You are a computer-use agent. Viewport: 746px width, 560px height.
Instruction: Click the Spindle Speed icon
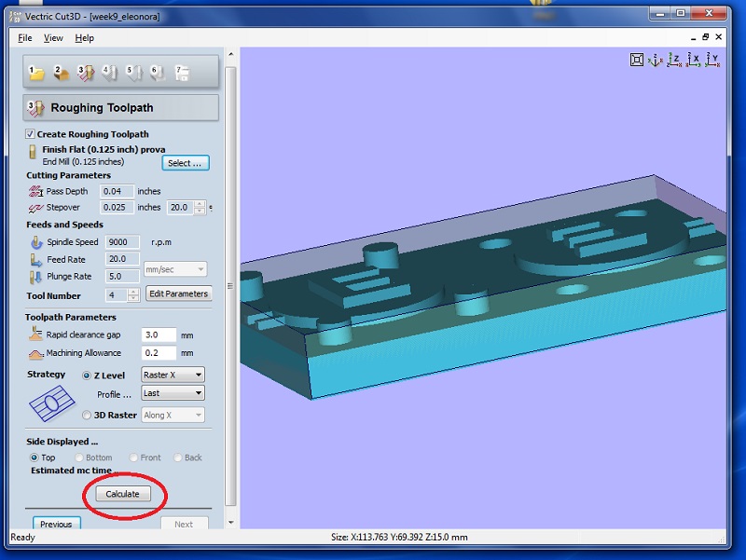click(36, 242)
